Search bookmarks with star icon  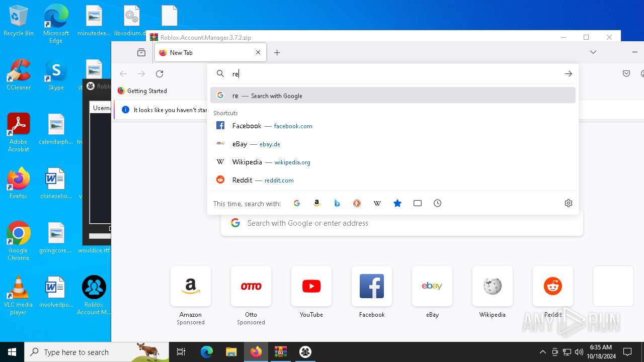point(397,203)
